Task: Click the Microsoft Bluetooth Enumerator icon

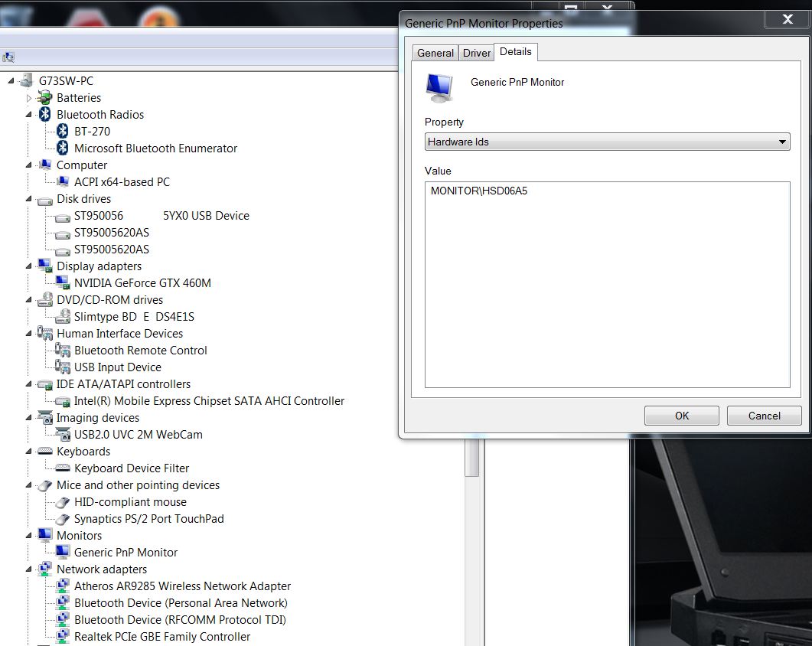Action: (63, 148)
